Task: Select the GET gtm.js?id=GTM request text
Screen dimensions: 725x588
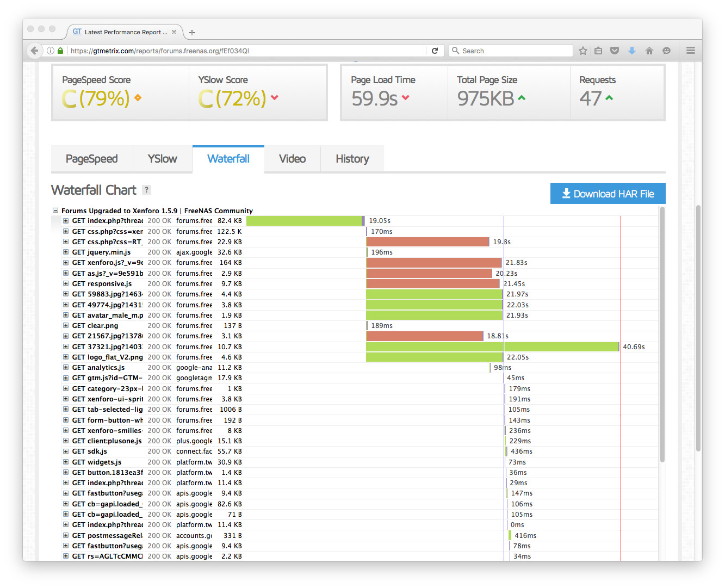Action: tap(107, 378)
